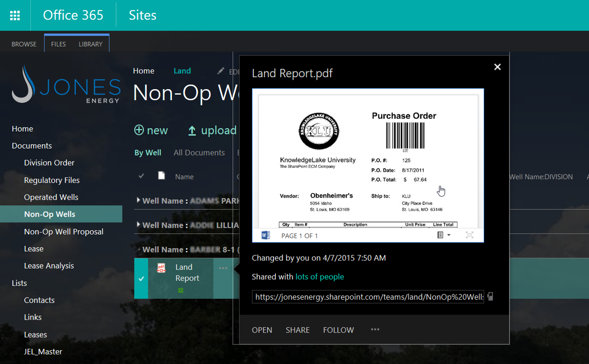Open Non-Op Well Proposal in navigation
This screenshot has height=364, width=589.
click(64, 232)
